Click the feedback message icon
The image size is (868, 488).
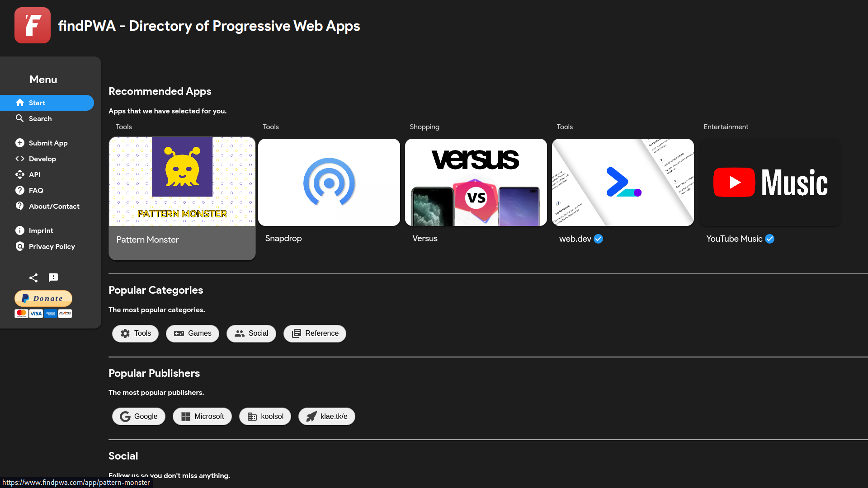(x=53, y=277)
